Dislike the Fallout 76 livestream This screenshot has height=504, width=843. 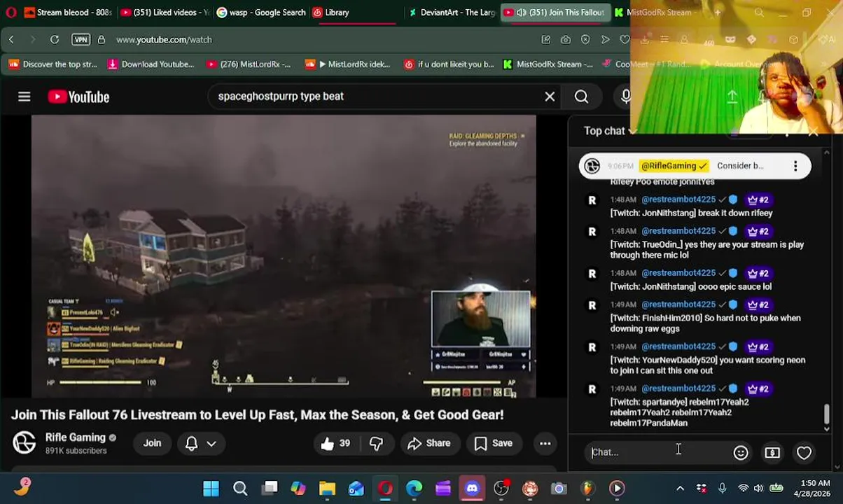(376, 443)
